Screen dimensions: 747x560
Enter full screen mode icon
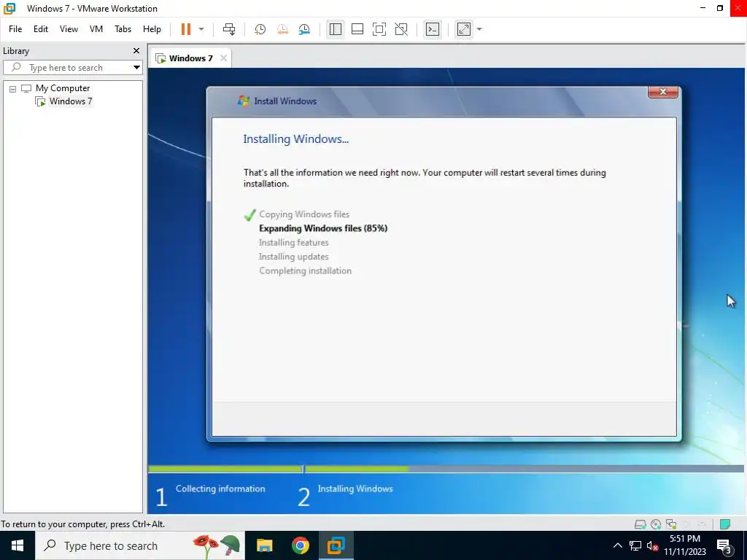379,29
